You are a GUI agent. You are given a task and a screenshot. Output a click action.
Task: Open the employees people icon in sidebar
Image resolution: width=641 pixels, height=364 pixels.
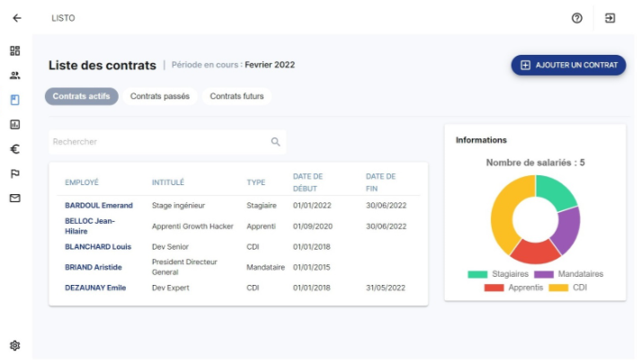click(x=14, y=75)
